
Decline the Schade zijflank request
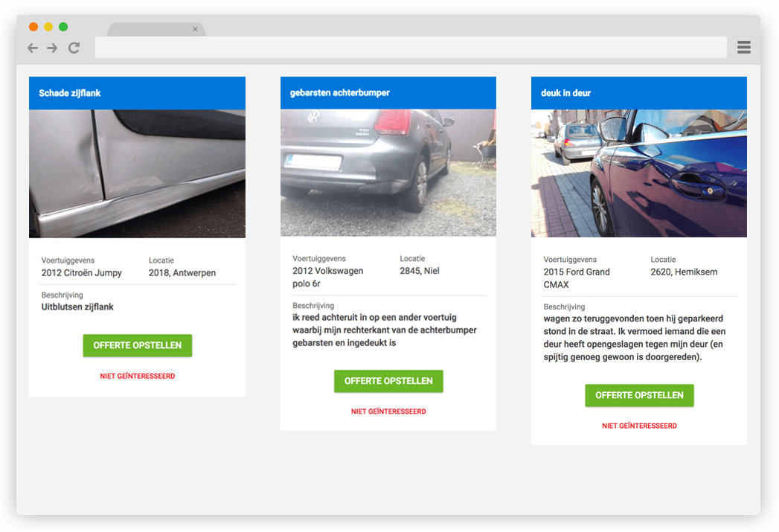[138, 376]
